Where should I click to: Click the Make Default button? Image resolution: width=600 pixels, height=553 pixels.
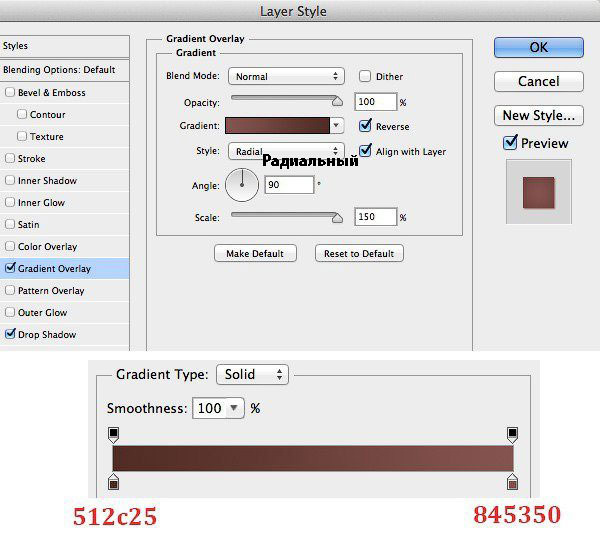[x=255, y=253]
